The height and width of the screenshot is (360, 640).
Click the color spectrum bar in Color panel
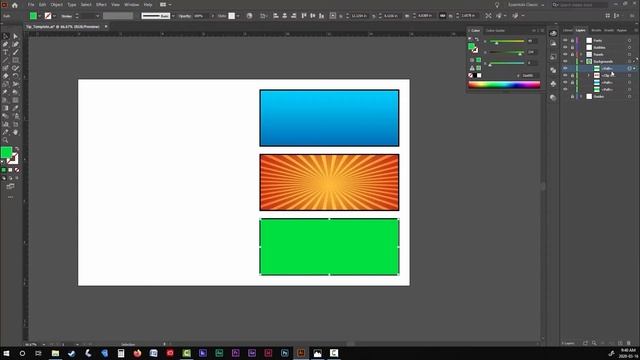coord(504,84)
